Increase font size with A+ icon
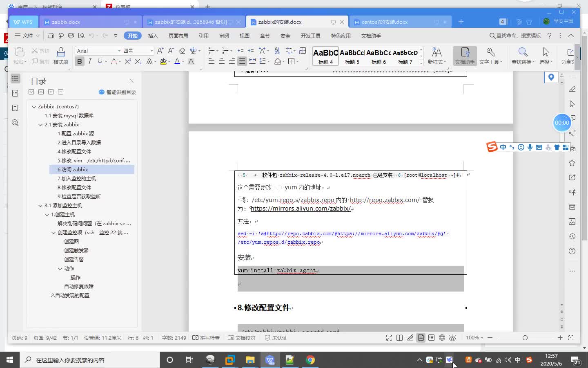The image size is (588, 368). (x=160, y=51)
